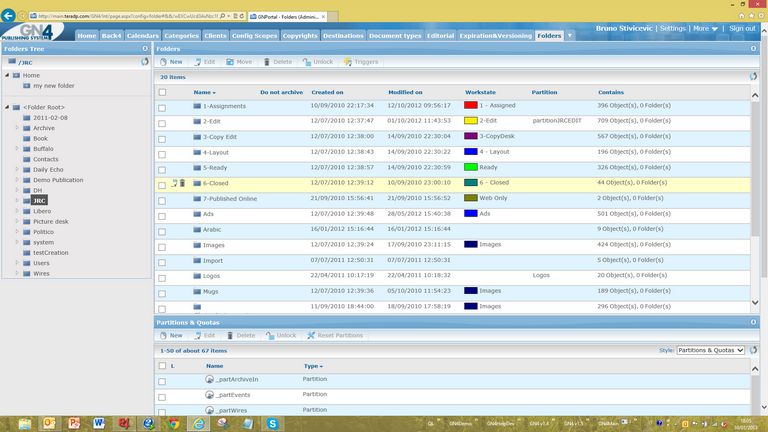The height and width of the screenshot is (432, 768).
Task: Select the Picture desk folder in tree
Action: tap(50, 221)
